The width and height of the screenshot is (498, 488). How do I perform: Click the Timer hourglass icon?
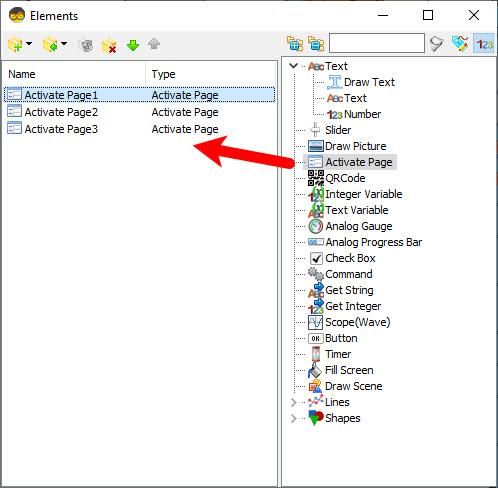(x=315, y=354)
